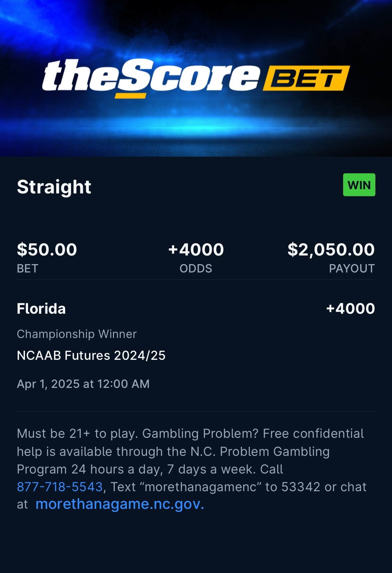Click the BET label under stake
The image size is (392, 573).
(x=27, y=269)
